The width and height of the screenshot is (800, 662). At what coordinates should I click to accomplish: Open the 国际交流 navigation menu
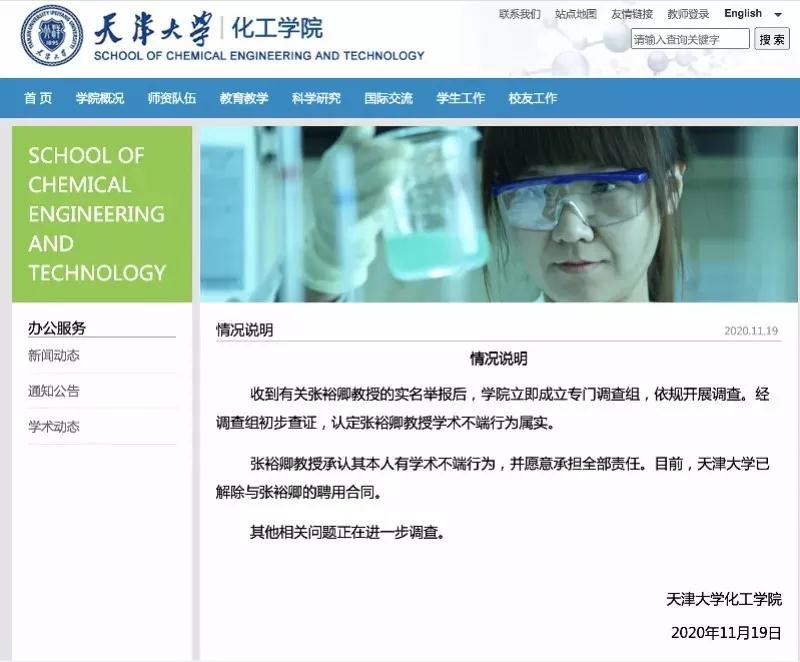pos(388,98)
